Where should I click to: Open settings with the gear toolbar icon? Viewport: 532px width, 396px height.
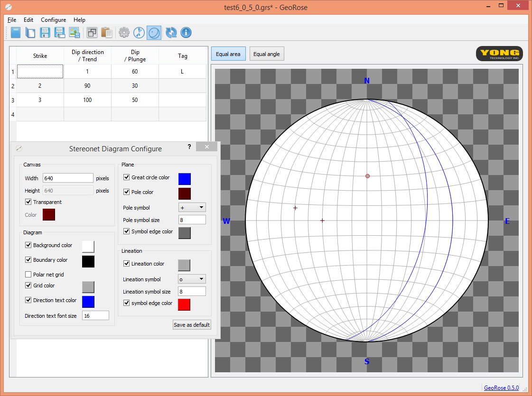point(124,33)
